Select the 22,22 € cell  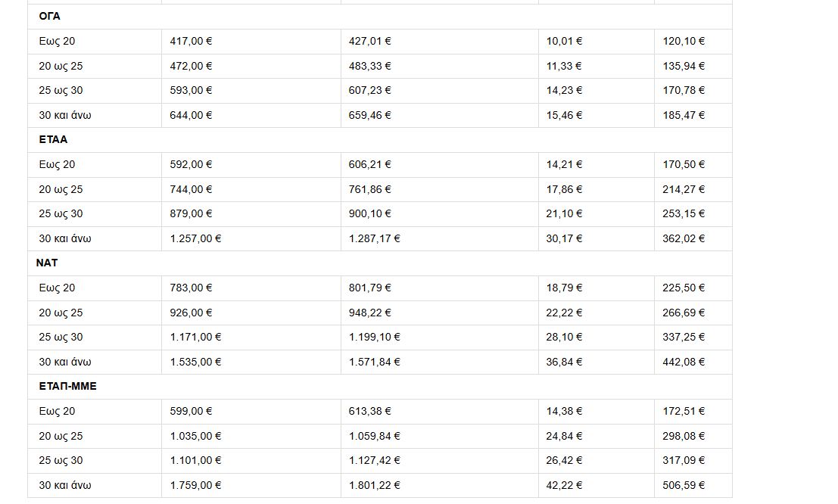[564, 313]
